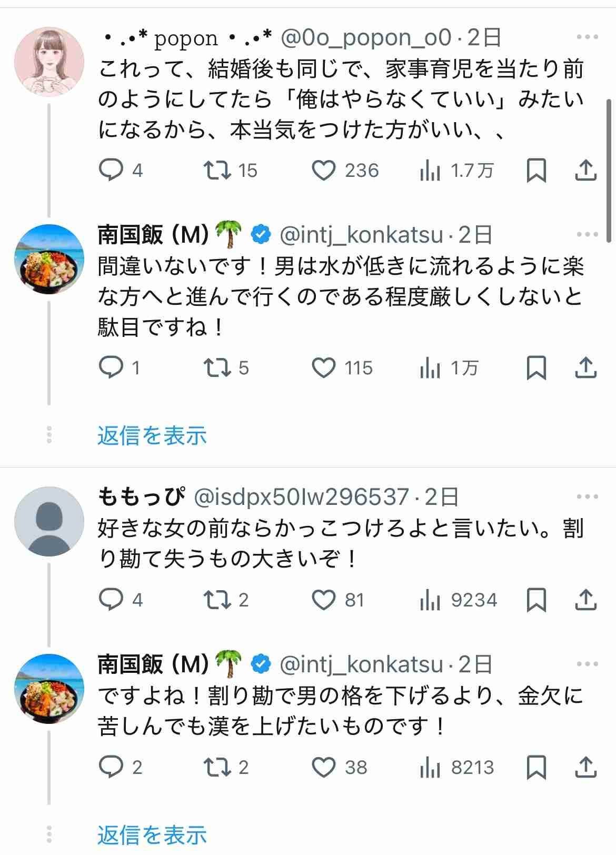Image resolution: width=616 pixels, height=855 pixels.
Task: Like 南国飯 reply with 115 likes
Action: pyautogui.click(x=323, y=368)
